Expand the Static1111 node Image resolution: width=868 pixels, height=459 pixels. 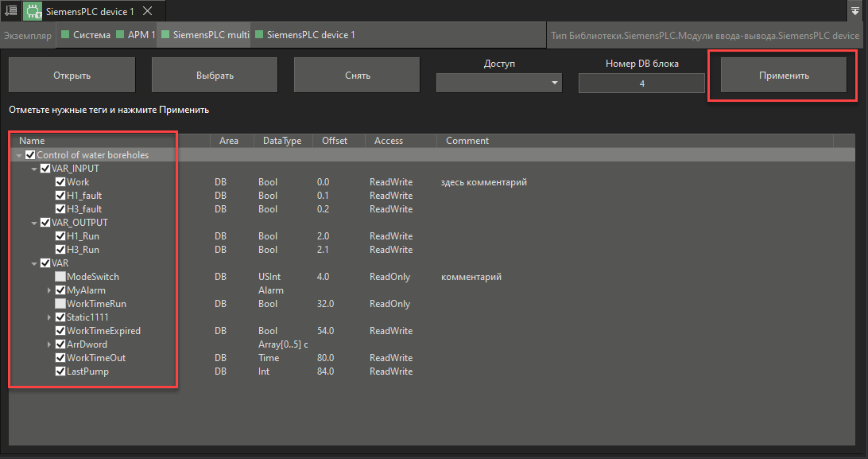coord(49,317)
